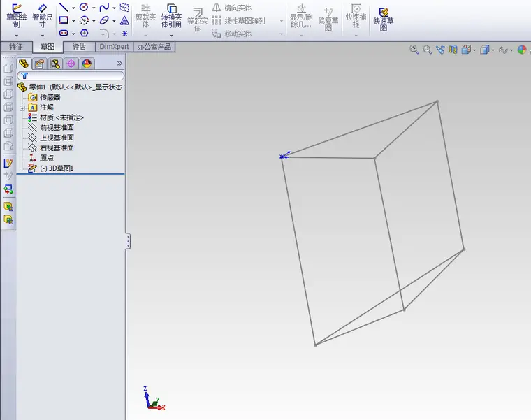Open the DisplayManager colored sphere tab
Image resolution: width=531 pixels, height=420 pixels.
[87, 64]
